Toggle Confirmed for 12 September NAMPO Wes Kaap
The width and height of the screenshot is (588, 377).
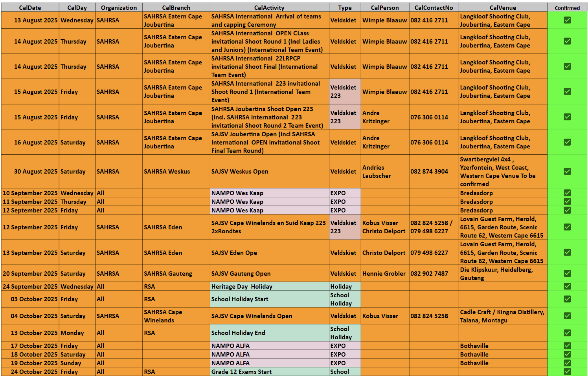pos(567,210)
